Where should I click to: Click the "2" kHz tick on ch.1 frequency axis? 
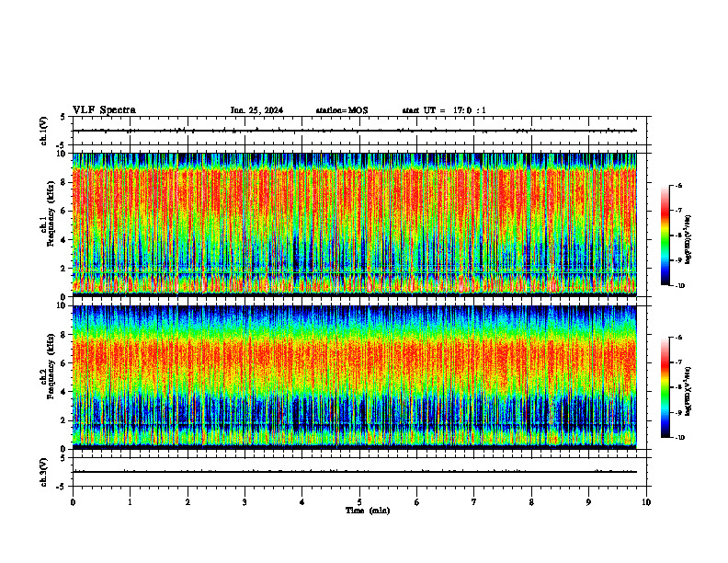tap(64, 269)
